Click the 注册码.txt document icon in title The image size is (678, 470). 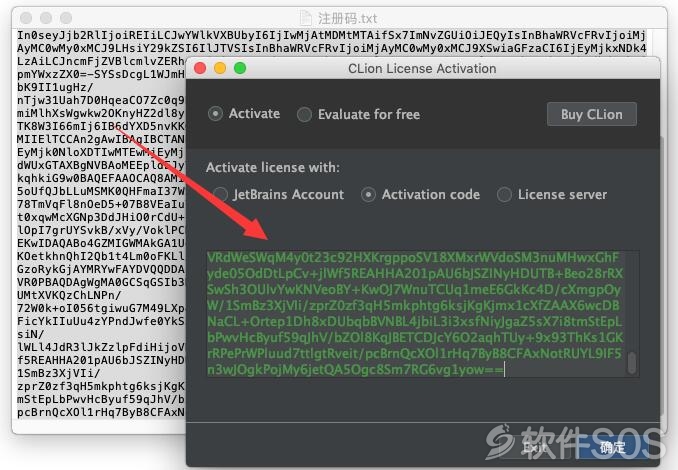tap(306, 18)
